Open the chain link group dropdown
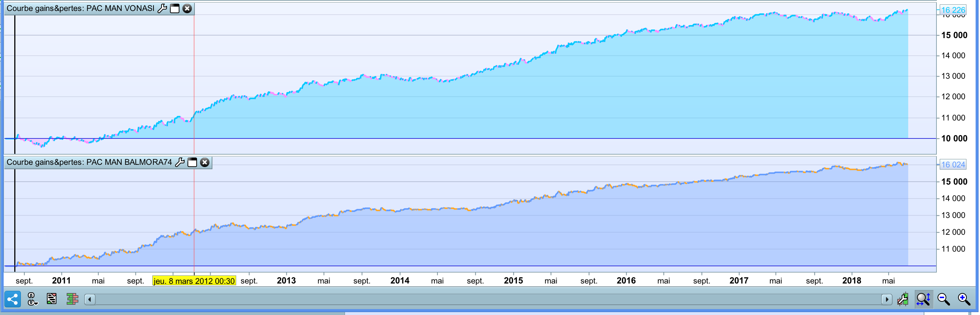 coord(32,299)
